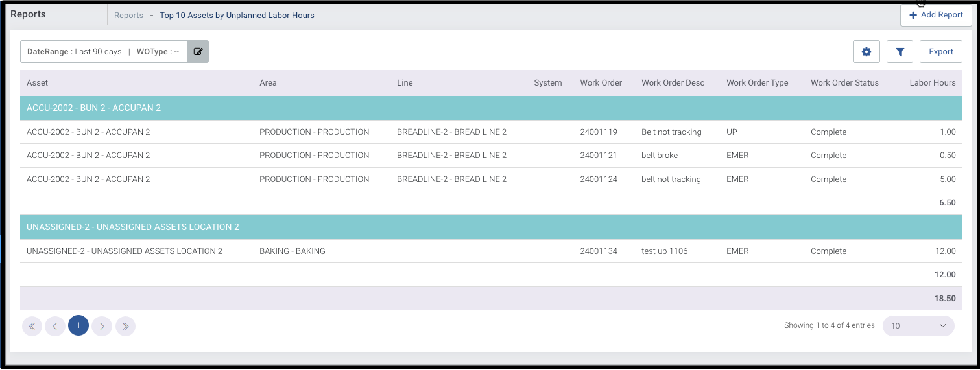Click BREADLINE-2 cell in the 24001121 row
980x370 pixels.
point(451,156)
